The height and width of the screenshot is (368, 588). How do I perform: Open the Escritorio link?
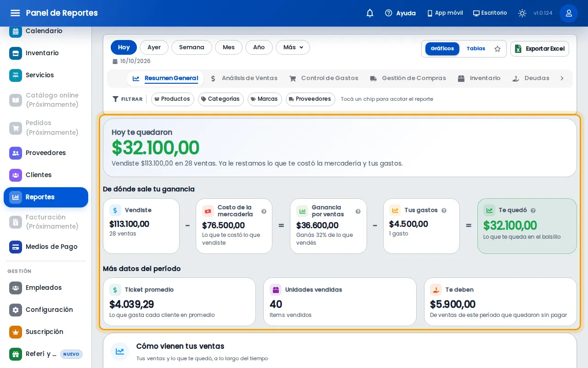[490, 13]
